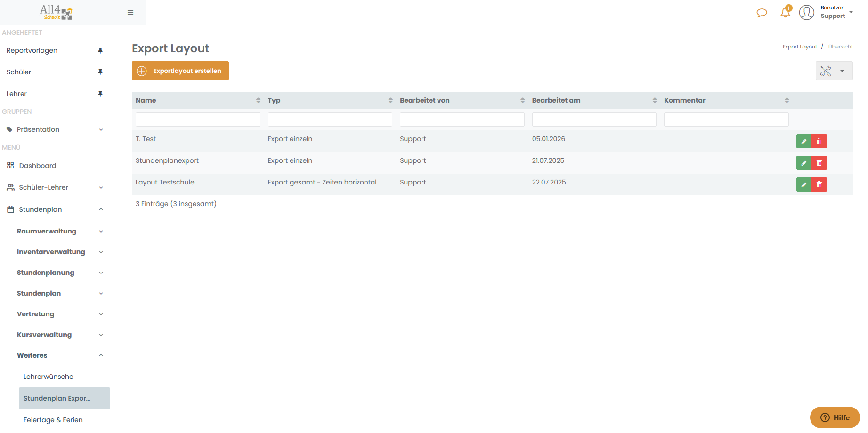This screenshot has width=868, height=433.
Task: Open Schüler in pinned sidebar
Action: coord(19,72)
